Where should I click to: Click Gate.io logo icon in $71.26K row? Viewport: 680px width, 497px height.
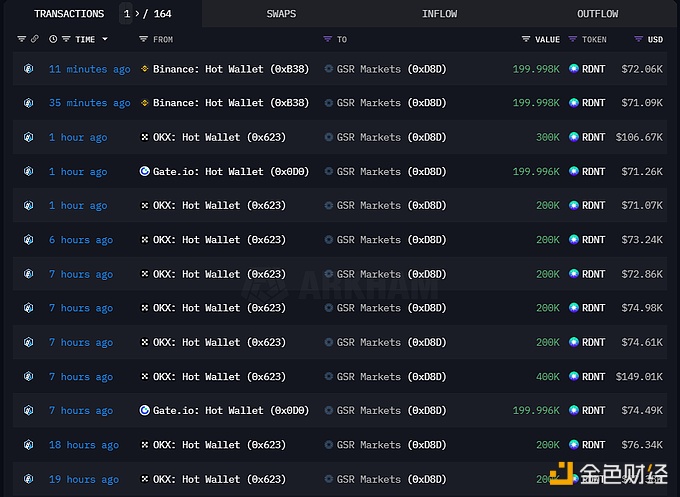coord(144,171)
